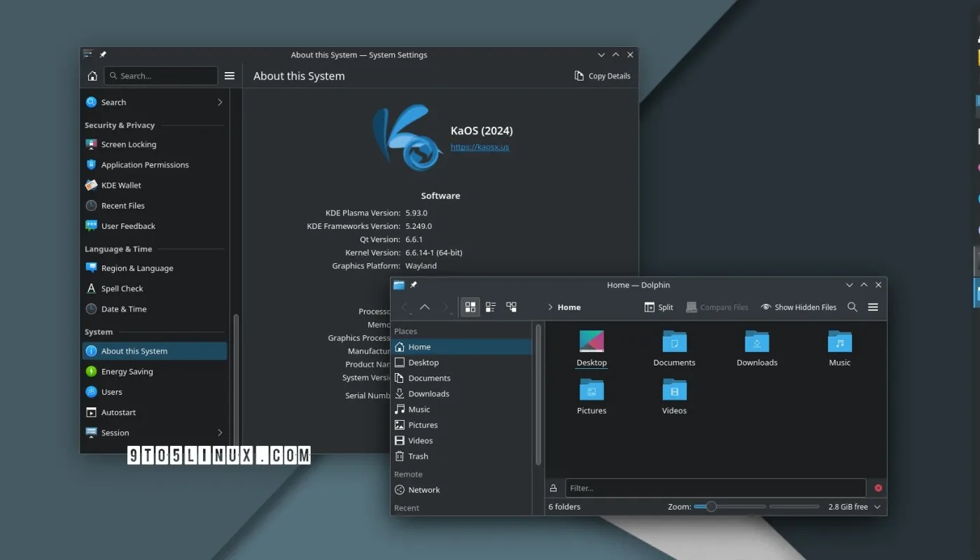
Task: Click the Copy Details button
Action: [x=603, y=76]
